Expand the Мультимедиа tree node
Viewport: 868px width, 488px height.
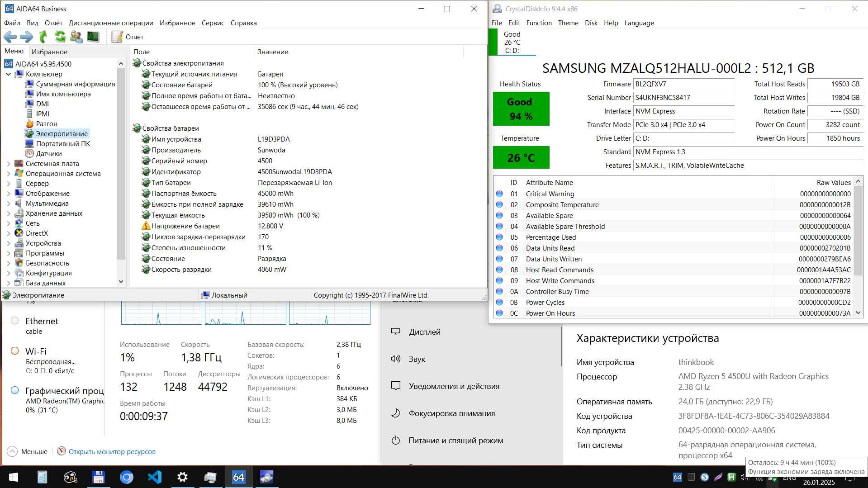pos(9,203)
